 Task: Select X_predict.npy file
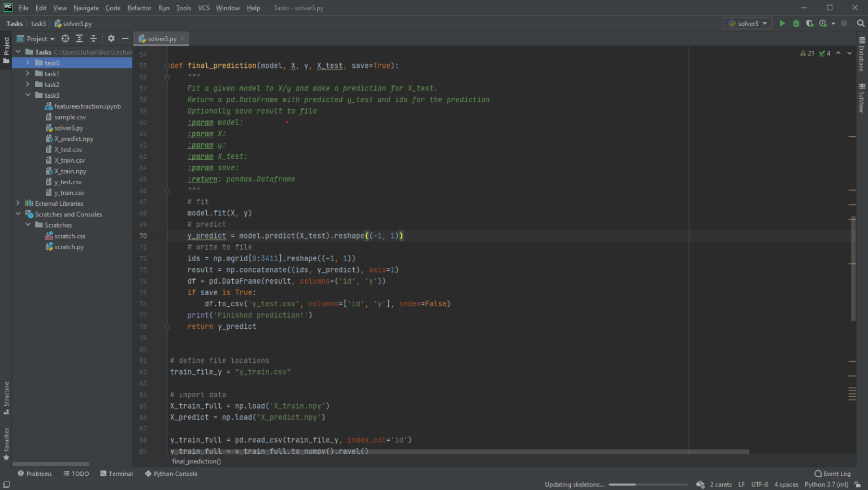point(69,138)
